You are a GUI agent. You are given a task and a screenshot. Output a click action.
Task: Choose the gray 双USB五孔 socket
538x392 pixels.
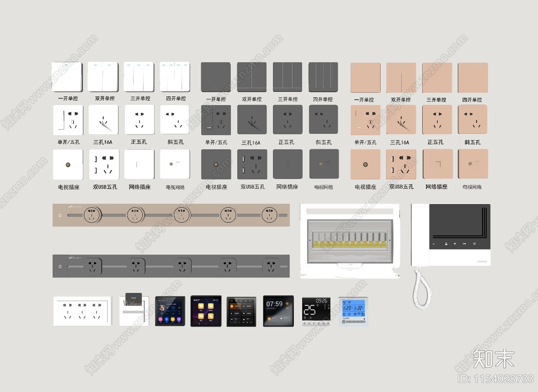252,165
